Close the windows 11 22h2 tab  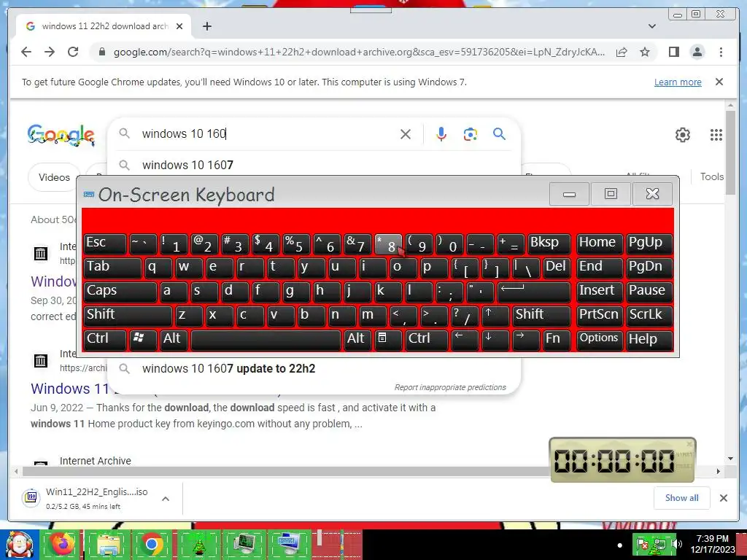click(x=179, y=26)
